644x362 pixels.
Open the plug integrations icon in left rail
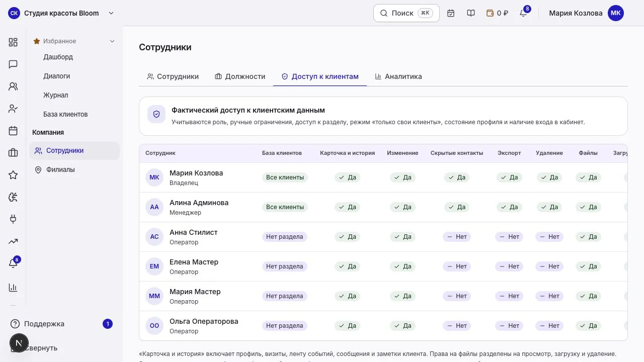click(13, 219)
